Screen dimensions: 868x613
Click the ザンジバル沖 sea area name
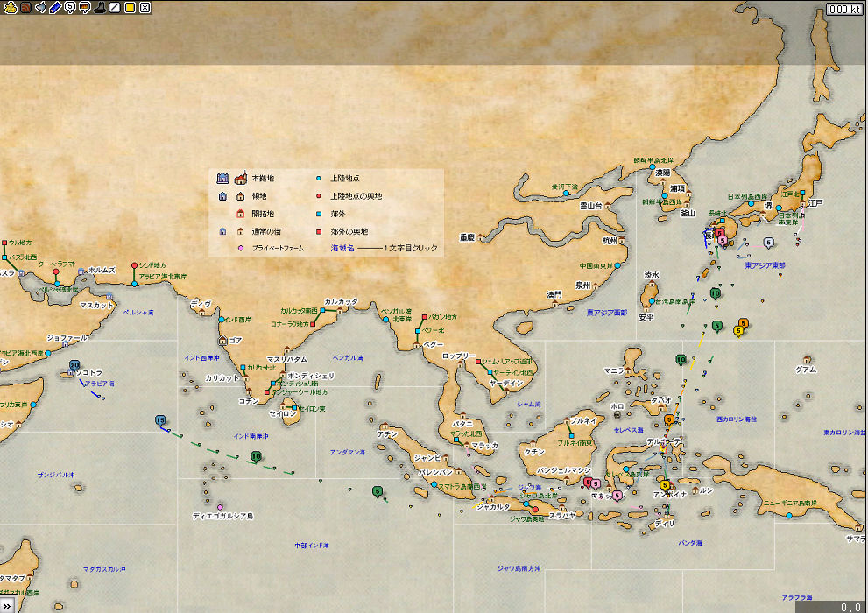pos(56,476)
